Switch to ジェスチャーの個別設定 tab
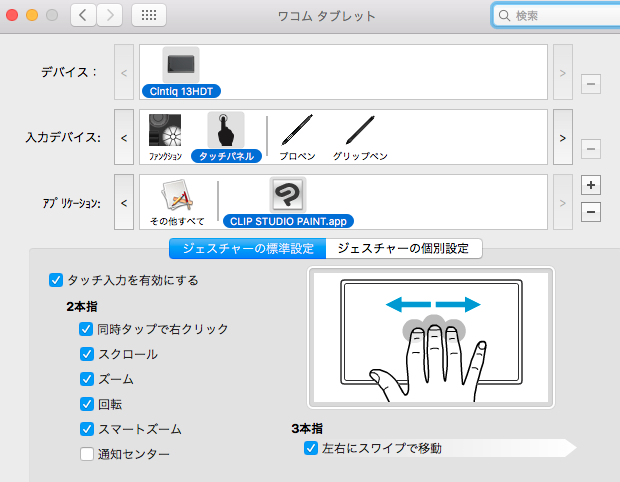This screenshot has height=482, width=620. pyautogui.click(x=404, y=248)
